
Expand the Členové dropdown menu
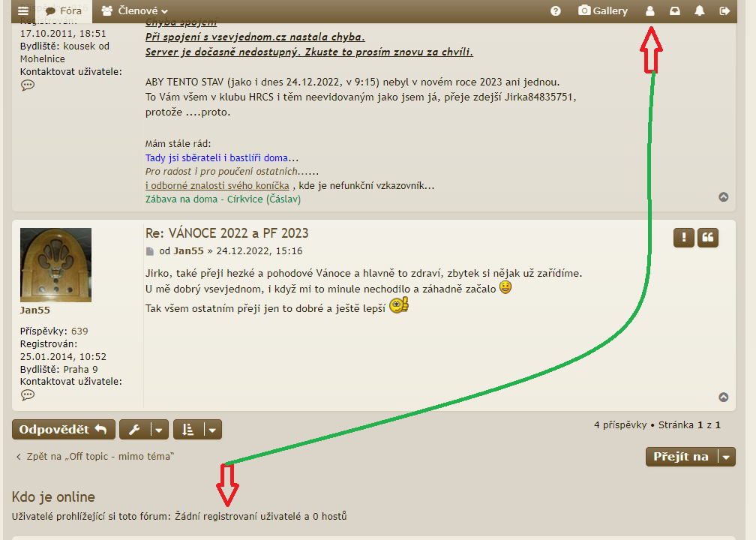[134, 11]
